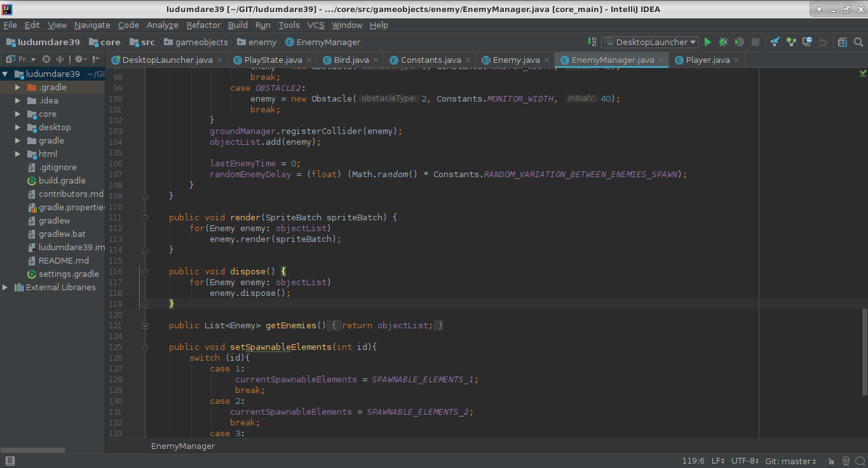Run the DesktopLauncher configuration
The width and height of the screenshot is (868, 468).
tap(708, 42)
